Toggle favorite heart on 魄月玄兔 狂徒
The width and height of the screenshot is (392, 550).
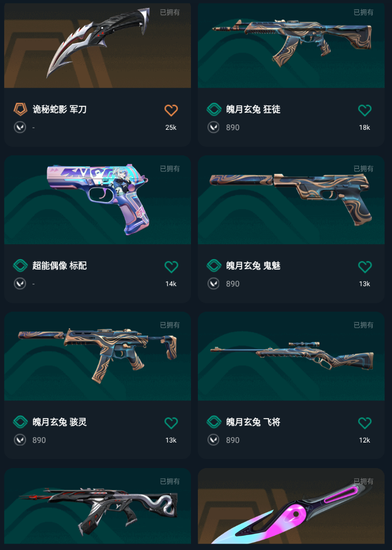(365, 110)
